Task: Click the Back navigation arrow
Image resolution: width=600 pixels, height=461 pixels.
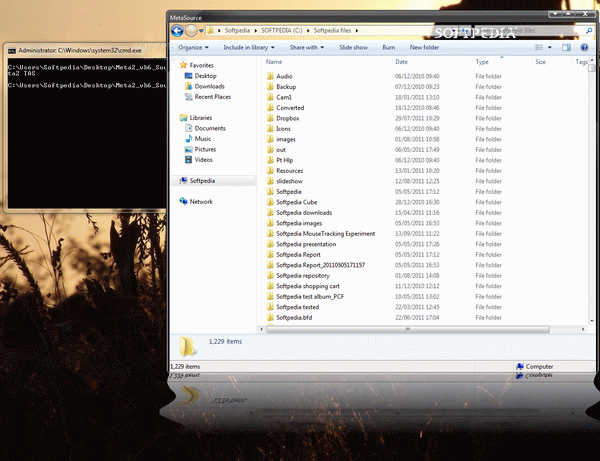Action: pos(177,31)
